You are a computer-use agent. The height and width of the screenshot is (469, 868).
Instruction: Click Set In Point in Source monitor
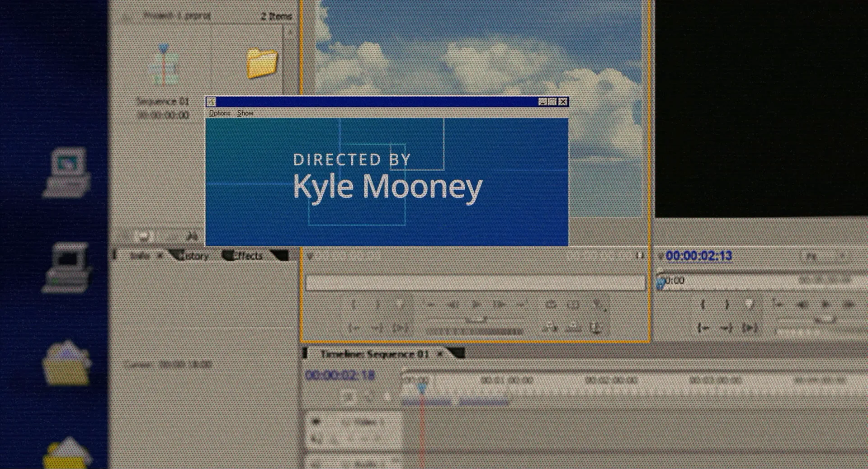pyautogui.click(x=354, y=305)
